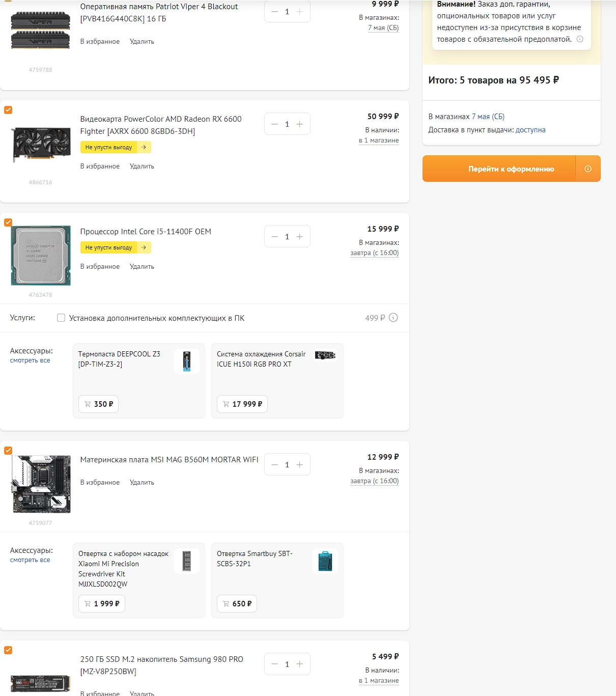Click info icon beside the 499 ₽ installation service
The image size is (616, 696).
click(393, 318)
